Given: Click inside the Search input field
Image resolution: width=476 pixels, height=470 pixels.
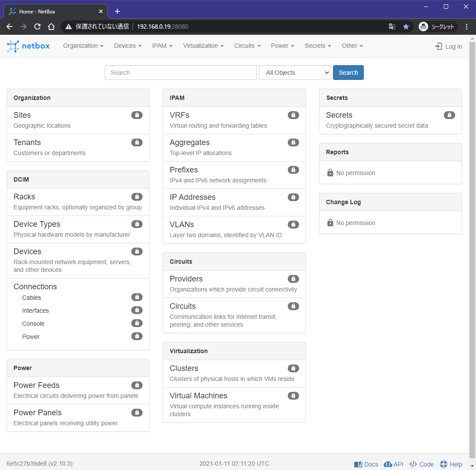Looking at the screenshot, I should point(180,73).
